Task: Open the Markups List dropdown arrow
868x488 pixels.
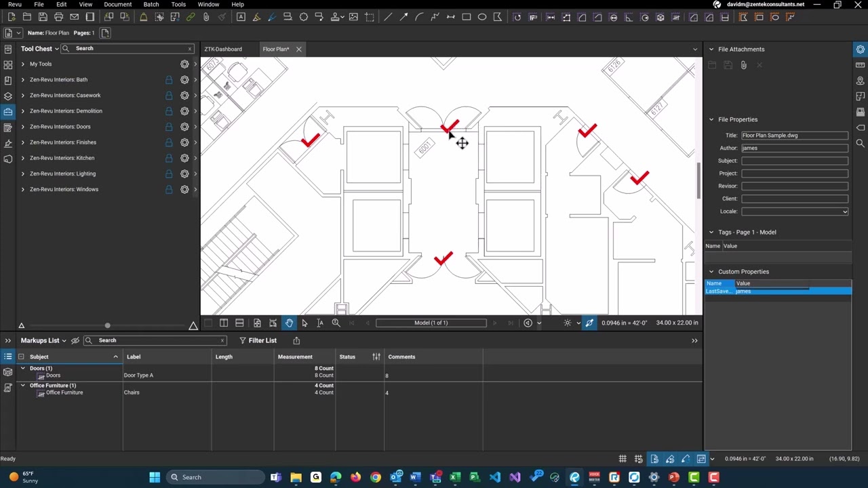Action: 64,340
